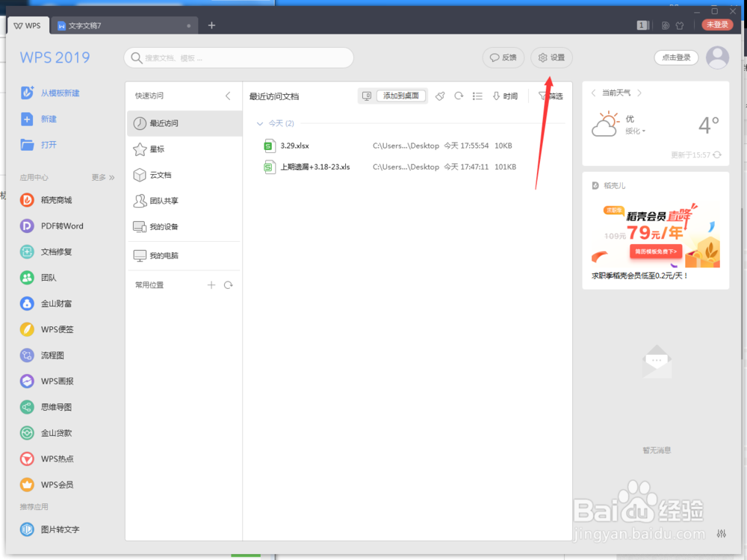Viewport: 747px width, 560px height.
Task: Select 我的电脑 item
Action: pyautogui.click(x=185, y=255)
